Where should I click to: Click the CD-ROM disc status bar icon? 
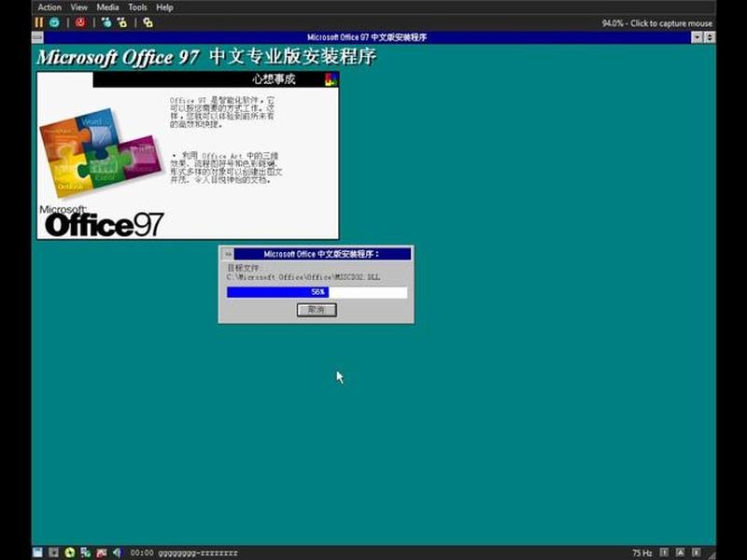click(x=69, y=553)
